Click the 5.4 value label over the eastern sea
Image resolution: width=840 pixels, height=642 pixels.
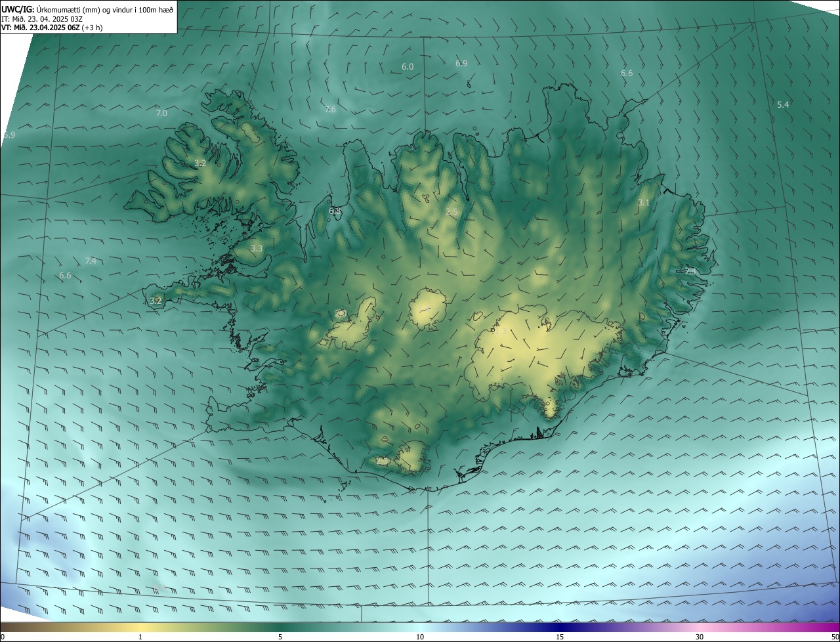783,105
